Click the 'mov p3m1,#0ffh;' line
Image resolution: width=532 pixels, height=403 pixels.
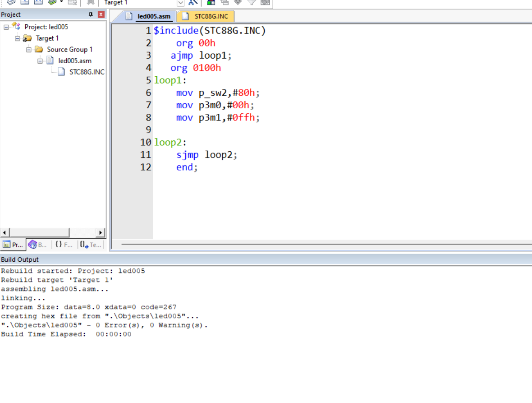coord(218,117)
